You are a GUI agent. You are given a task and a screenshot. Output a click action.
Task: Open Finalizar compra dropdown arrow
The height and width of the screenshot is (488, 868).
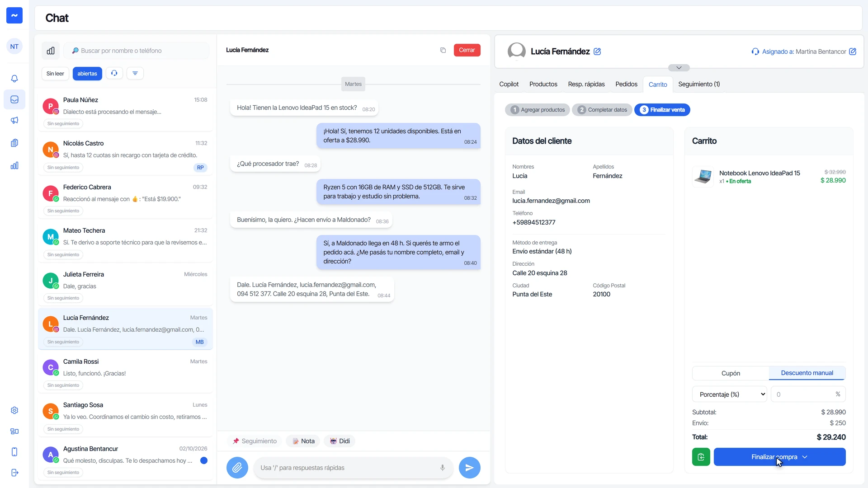805,457
